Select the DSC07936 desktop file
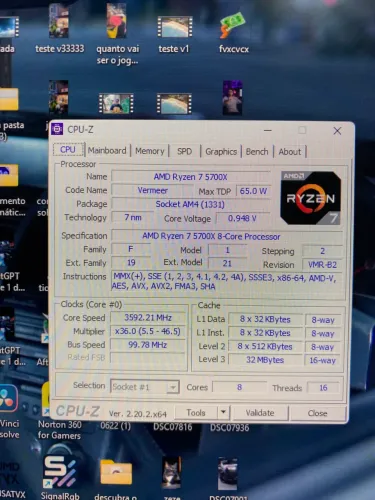The height and width of the screenshot is (500, 375). 230,427
